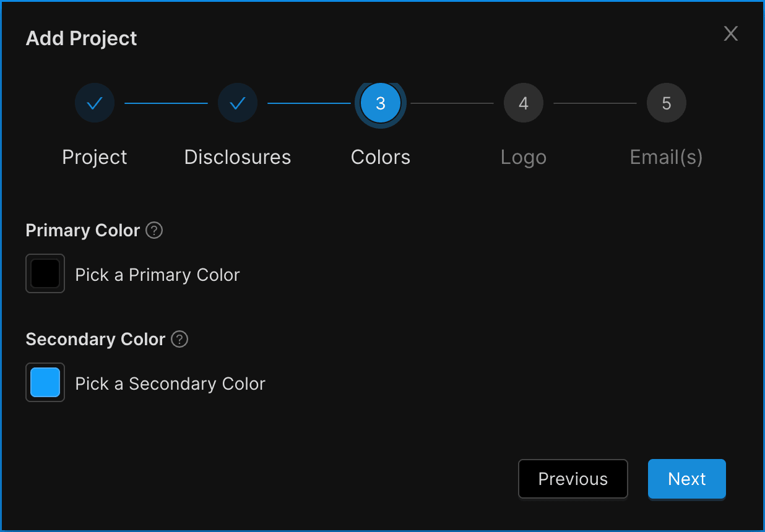Screen dimensions: 765x532
Task: Click the "Pick a Primary Color" text
Action: (x=157, y=275)
